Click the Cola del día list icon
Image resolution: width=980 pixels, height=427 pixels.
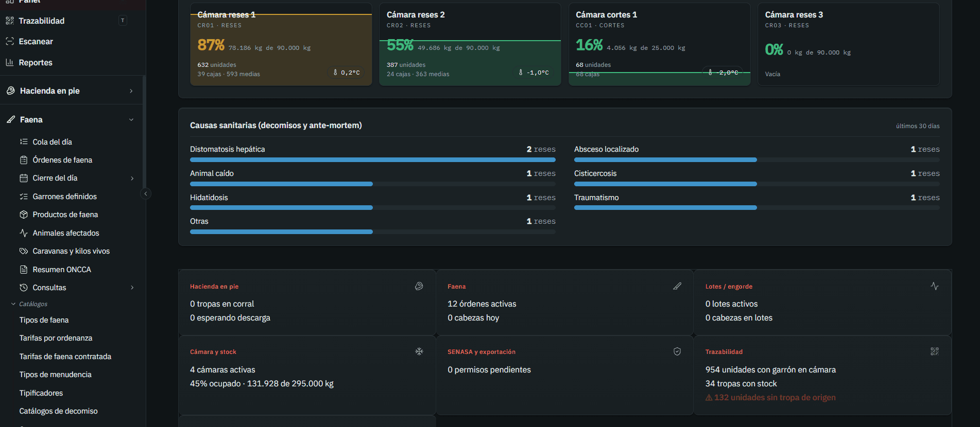coord(24,141)
